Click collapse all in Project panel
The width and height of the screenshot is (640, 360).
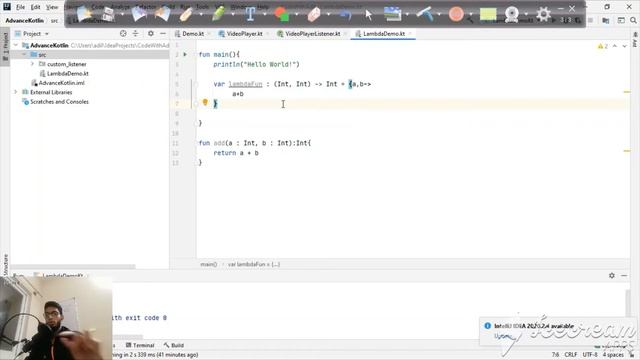[136, 33]
